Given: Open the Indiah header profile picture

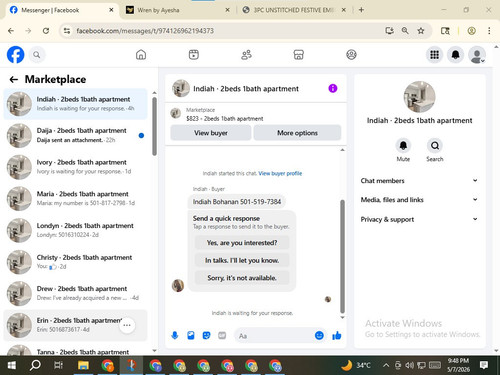Looking at the screenshot, I should (x=181, y=88).
